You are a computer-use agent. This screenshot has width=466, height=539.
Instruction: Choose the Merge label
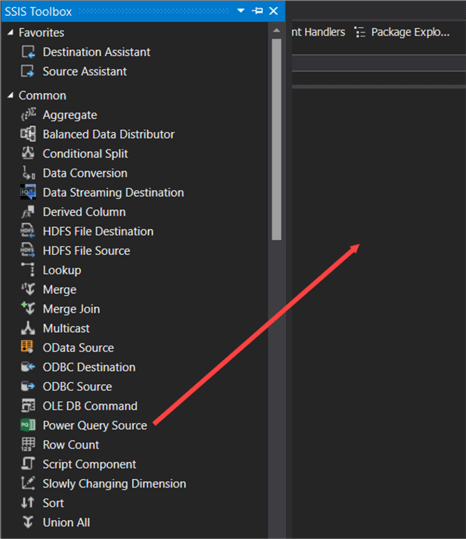[59, 289]
